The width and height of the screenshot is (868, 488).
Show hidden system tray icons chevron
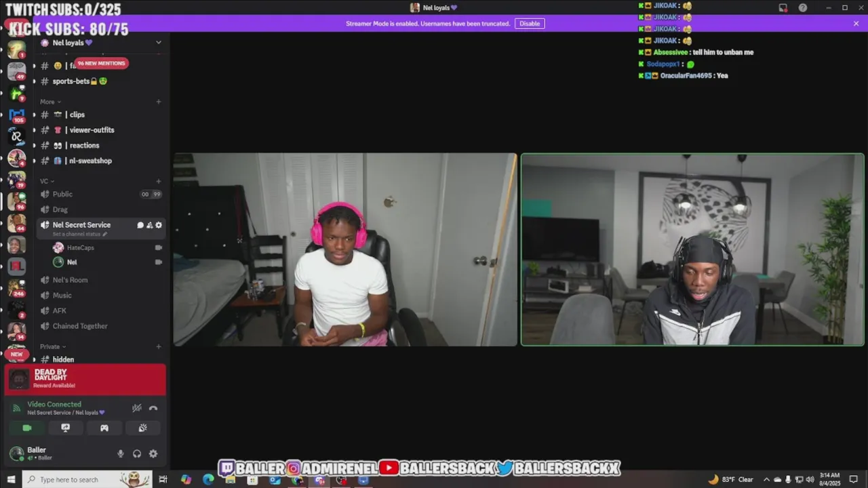(767, 479)
